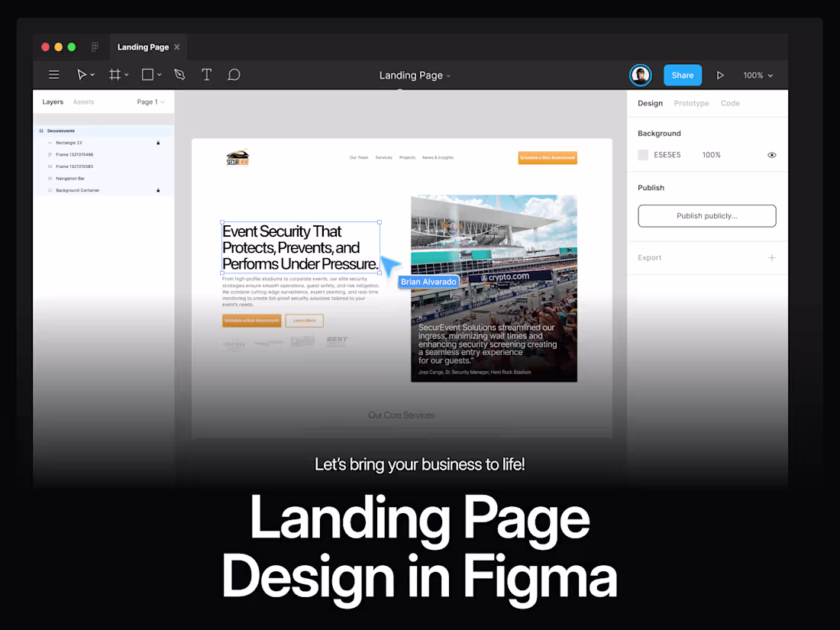This screenshot has height=630, width=840.
Task: Switch to the Prototype tab
Action: tap(691, 102)
